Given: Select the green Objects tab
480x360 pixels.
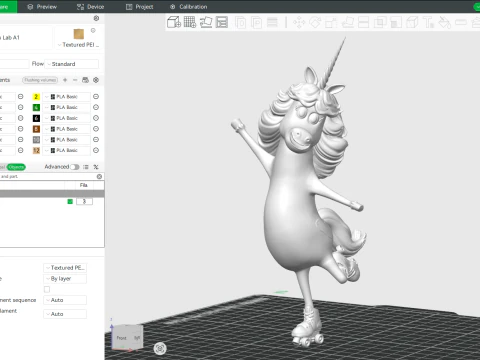Looking at the screenshot, I should [16, 167].
